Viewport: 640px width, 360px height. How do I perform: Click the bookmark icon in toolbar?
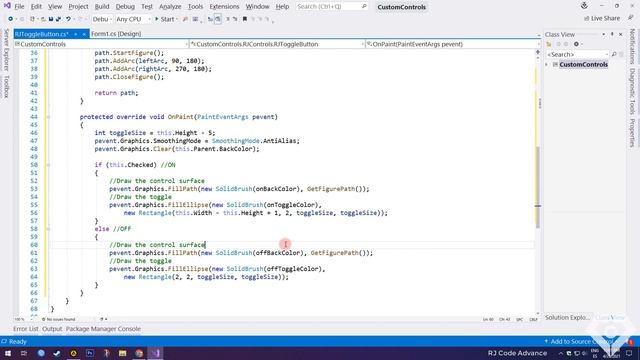click(x=245, y=19)
